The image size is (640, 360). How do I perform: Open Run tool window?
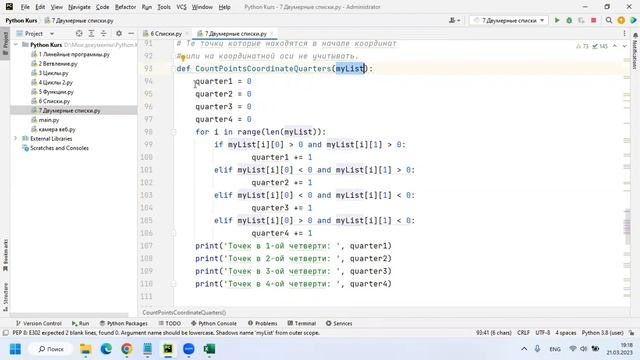point(80,323)
